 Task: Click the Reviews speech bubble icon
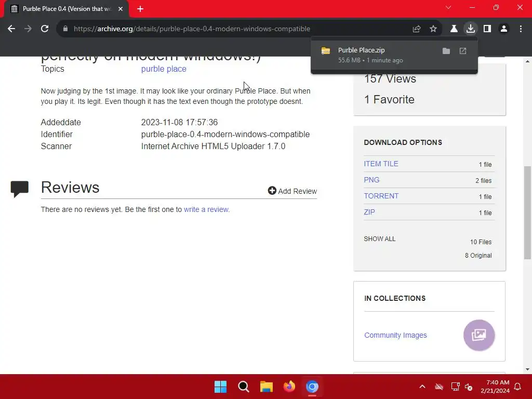tap(20, 189)
